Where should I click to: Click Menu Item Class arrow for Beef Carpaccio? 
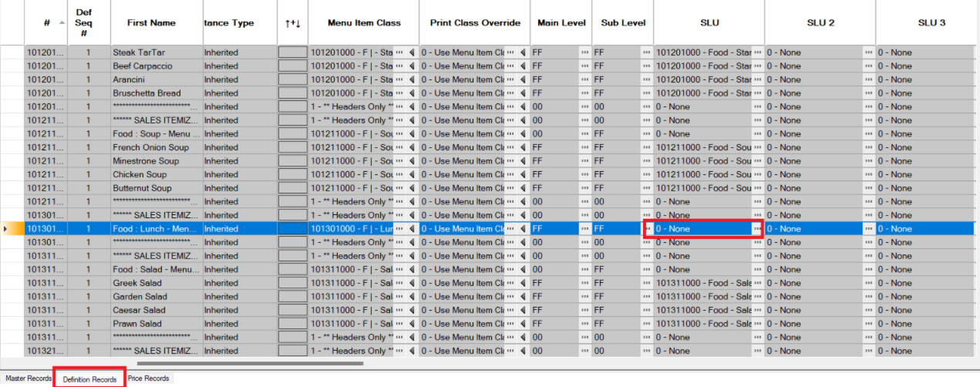point(412,66)
